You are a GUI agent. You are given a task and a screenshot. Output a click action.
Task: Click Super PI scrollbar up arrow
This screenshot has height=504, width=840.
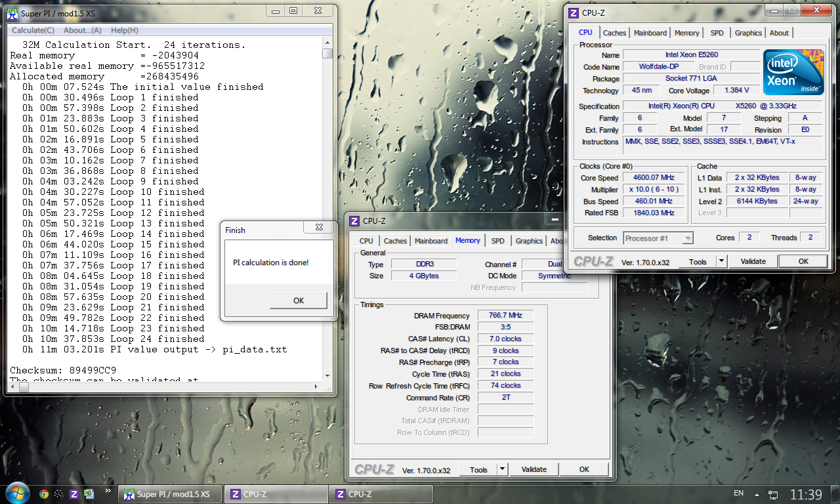pos(327,43)
